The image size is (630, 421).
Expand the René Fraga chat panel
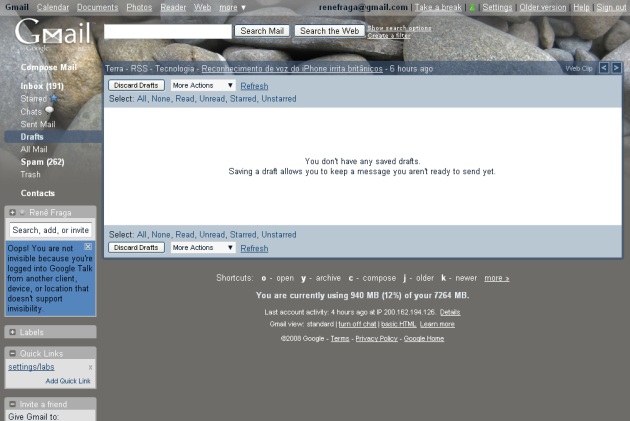(x=12, y=212)
